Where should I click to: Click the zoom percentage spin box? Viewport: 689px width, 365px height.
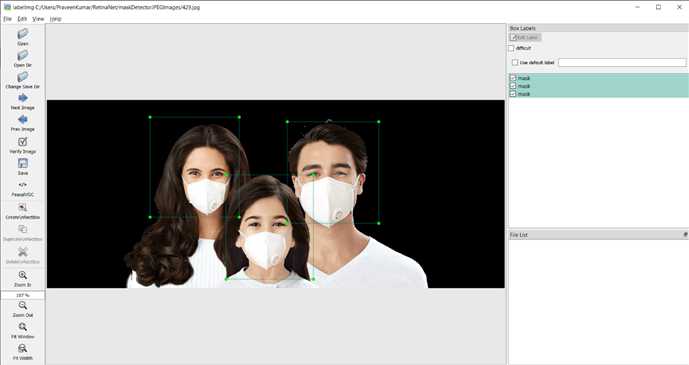tap(23, 295)
